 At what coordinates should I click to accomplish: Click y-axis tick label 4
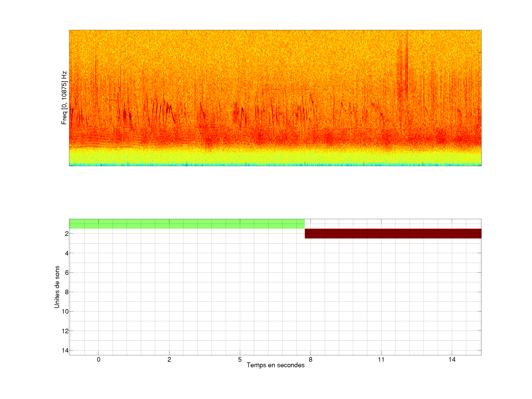[x=67, y=253]
